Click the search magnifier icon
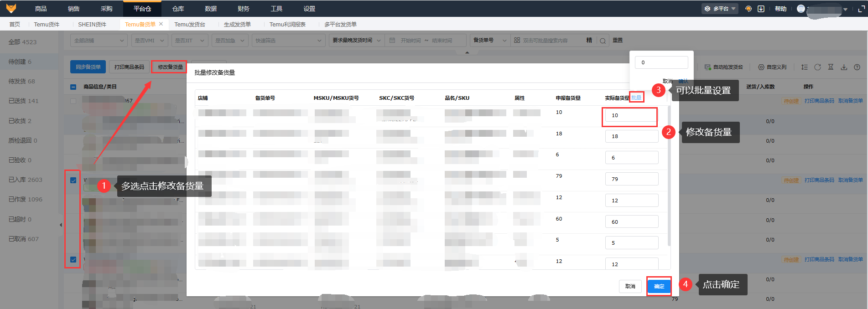 pyautogui.click(x=603, y=41)
